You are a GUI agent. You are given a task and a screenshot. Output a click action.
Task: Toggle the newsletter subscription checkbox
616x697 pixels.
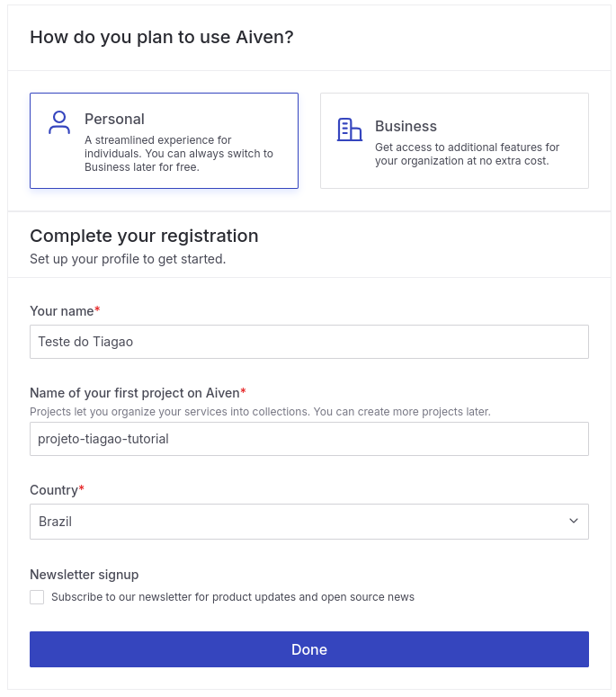tap(37, 597)
